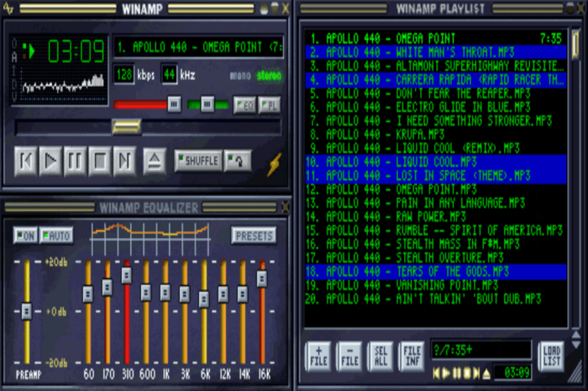Click the 3K equalizer slider

pyautogui.click(x=185, y=293)
